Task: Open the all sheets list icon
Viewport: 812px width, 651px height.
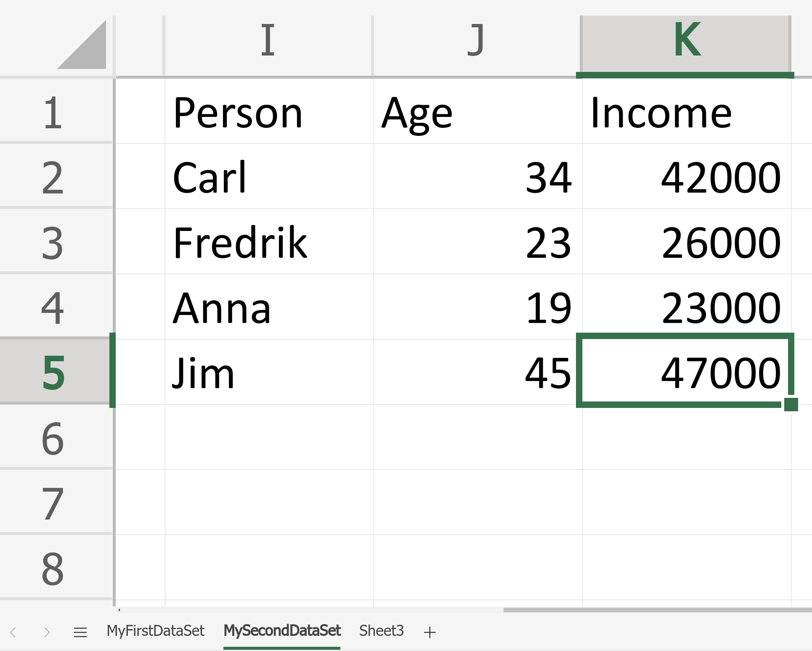Action: [x=80, y=632]
